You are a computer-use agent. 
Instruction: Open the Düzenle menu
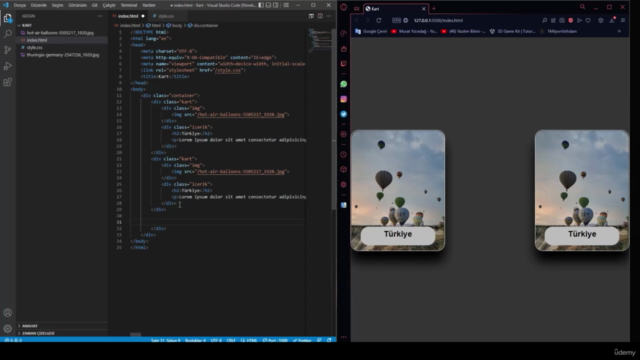coord(39,5)
